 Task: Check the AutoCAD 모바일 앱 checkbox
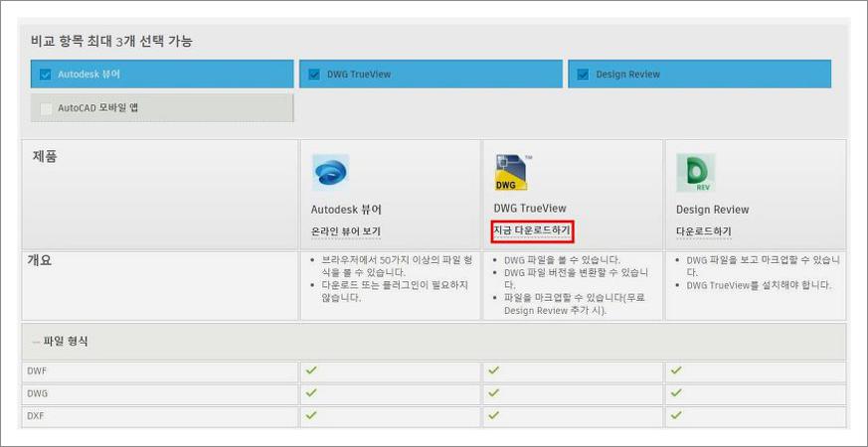pos(46,108)
